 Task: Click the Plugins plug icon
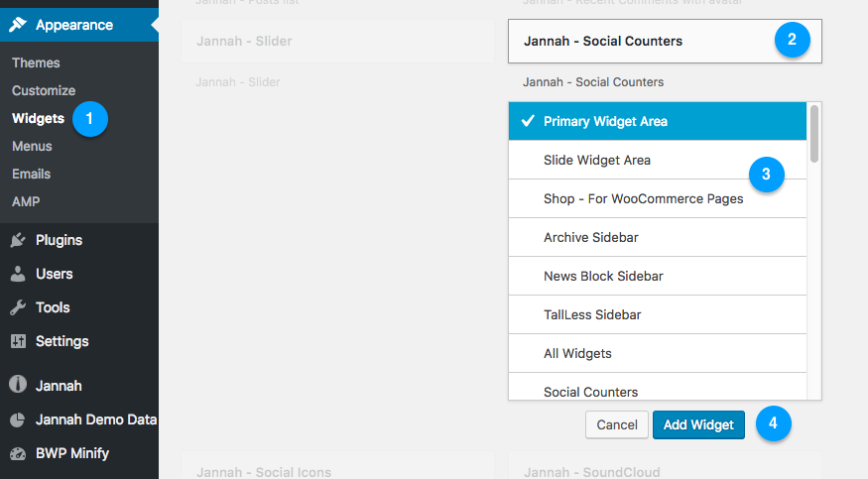(x=18, y=240)
